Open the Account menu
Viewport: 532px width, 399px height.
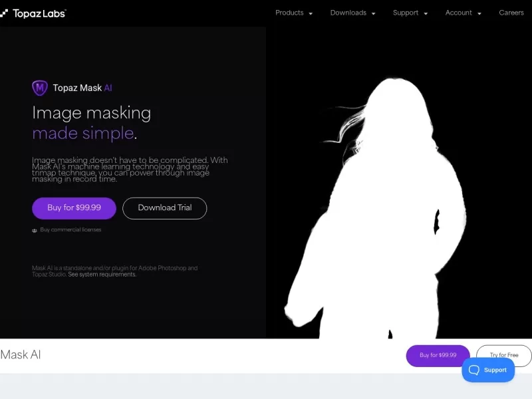[x=458, y=13]
